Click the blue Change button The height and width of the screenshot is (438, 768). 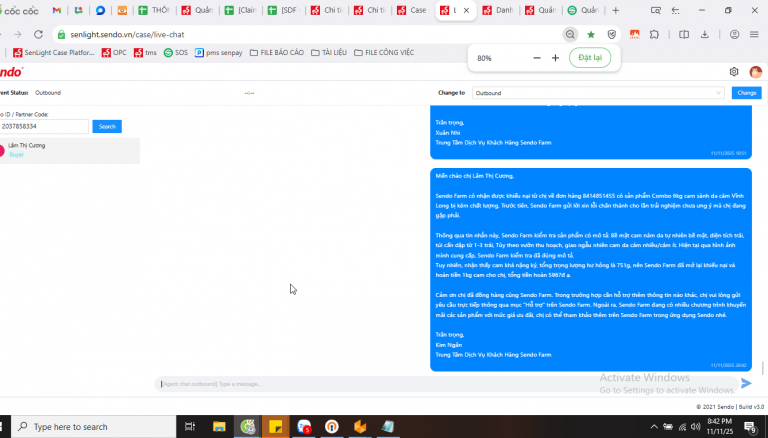click(746, 93)
